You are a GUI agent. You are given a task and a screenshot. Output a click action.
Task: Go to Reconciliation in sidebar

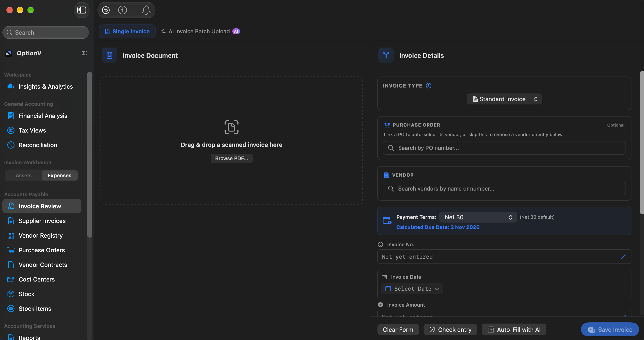[x=42, y=145]
